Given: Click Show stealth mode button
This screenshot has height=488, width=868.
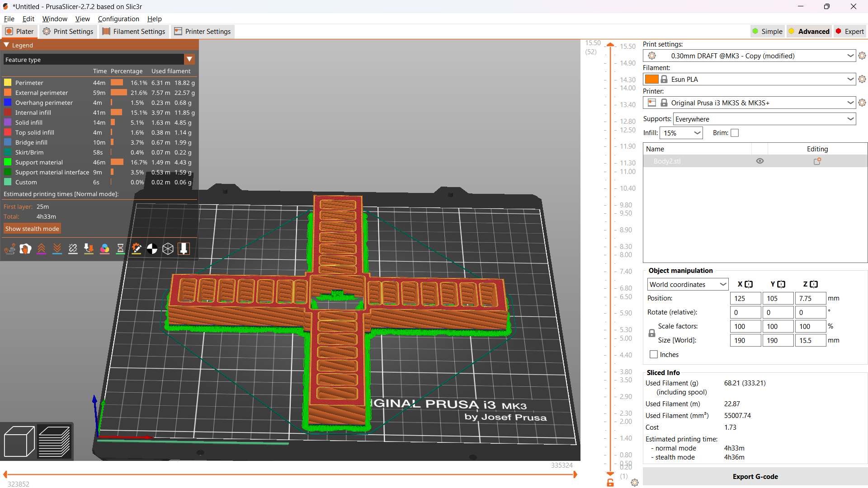Looking at the screenshot, I should 32,229.
